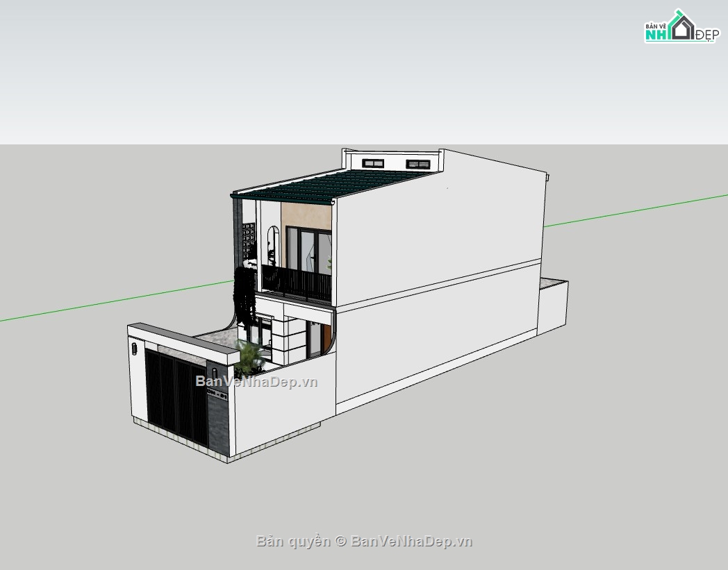Screen dimensions: 728x570
Task: Click the 'ĐẸP' text in the logo
Action: coord(707,35)
